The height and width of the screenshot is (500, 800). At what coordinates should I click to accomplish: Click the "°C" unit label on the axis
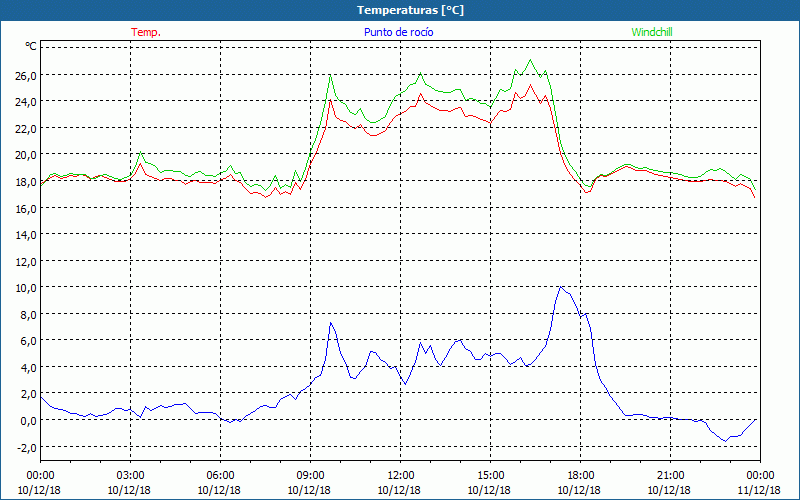pos(31,46)
